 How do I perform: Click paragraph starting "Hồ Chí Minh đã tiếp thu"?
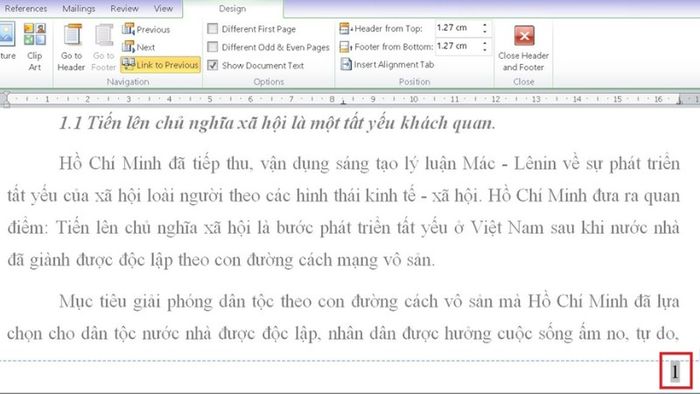[343, 212]
